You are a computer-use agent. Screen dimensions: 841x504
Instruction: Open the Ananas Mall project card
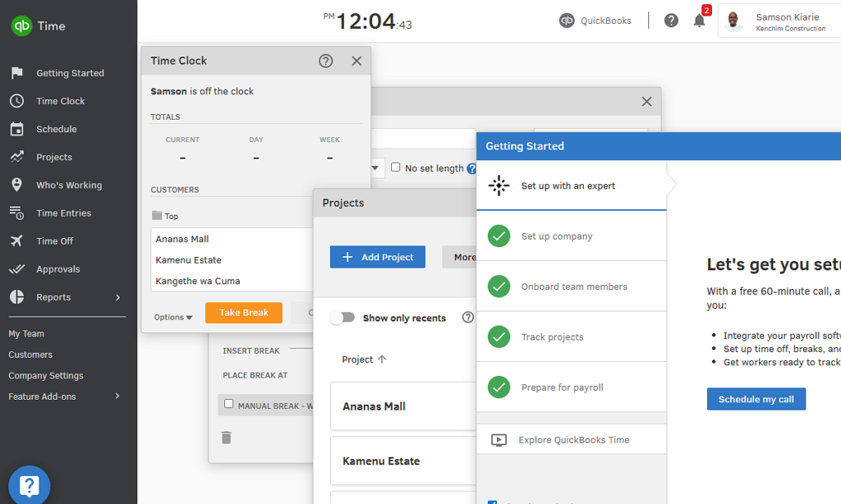point(402,406)
